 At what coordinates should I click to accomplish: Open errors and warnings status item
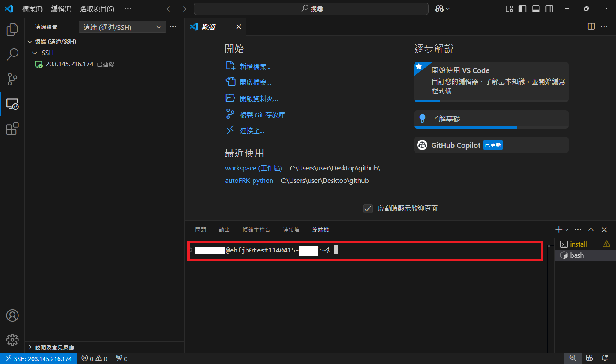(94, 358)
